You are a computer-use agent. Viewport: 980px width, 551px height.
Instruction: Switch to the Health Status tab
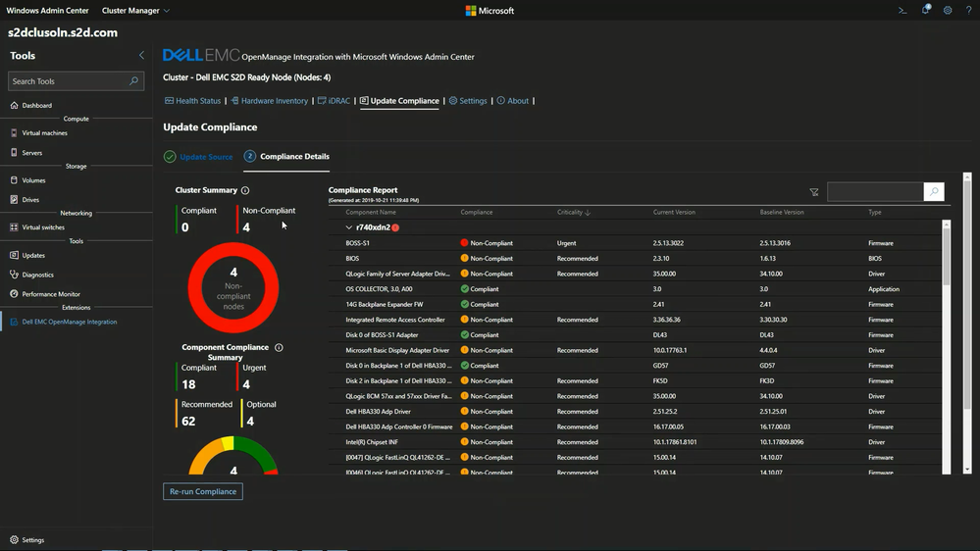pos(192,101)
